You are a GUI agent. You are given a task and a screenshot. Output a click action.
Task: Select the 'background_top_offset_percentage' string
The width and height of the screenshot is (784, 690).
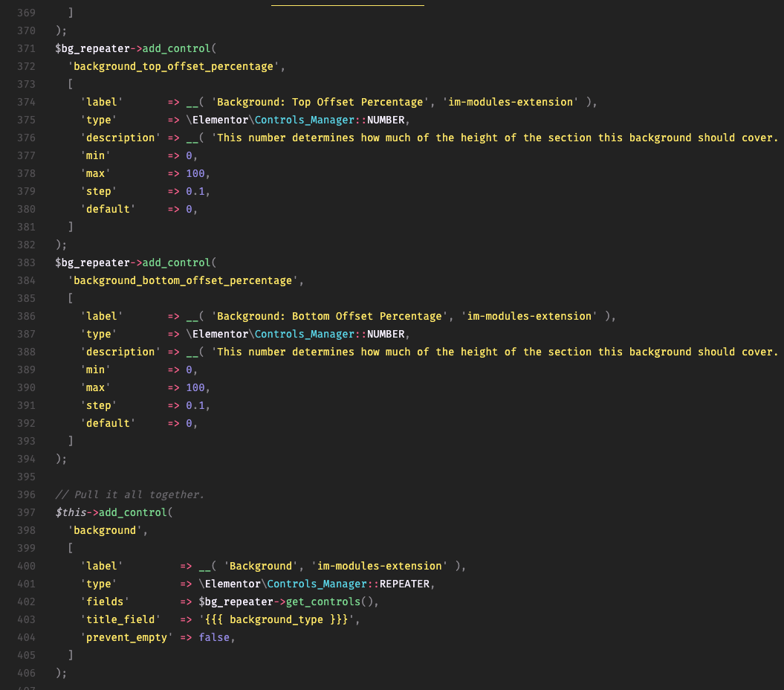[x=173, y=67]
